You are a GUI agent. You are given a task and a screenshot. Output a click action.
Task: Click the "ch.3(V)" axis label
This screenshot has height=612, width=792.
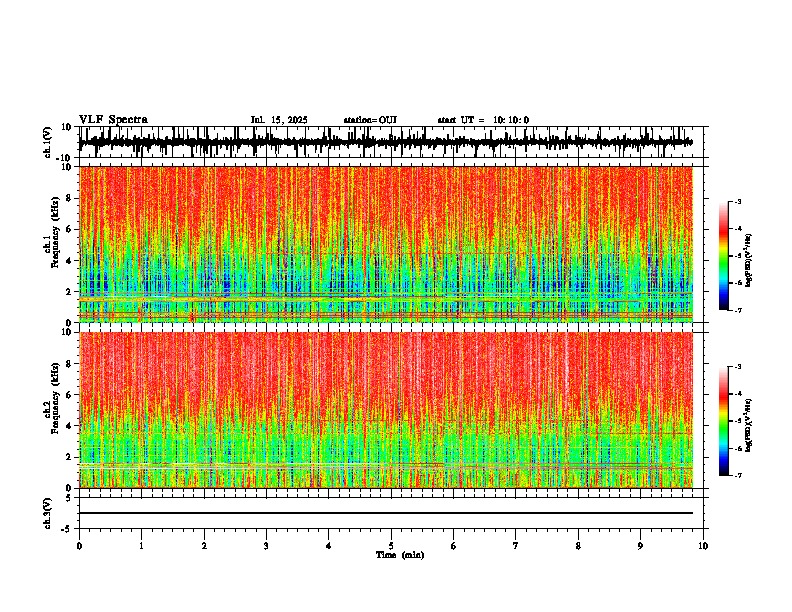[48, 513]
